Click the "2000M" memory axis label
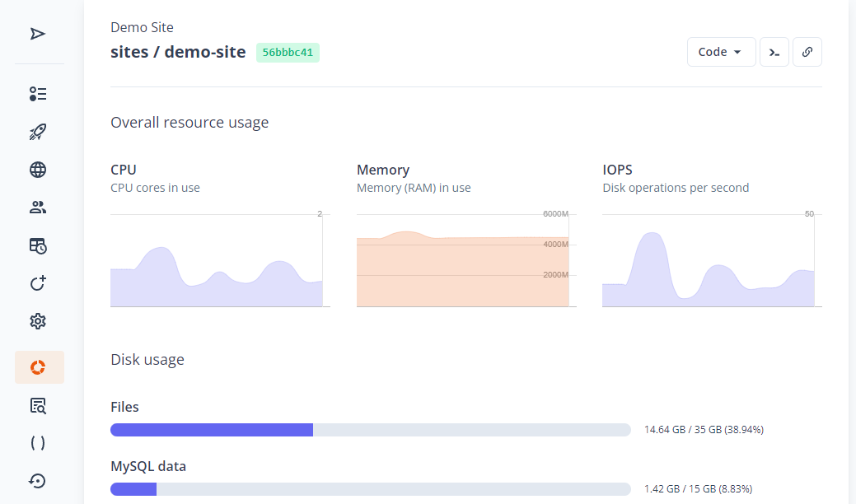856x504 pixels. [x=556, y=275]
